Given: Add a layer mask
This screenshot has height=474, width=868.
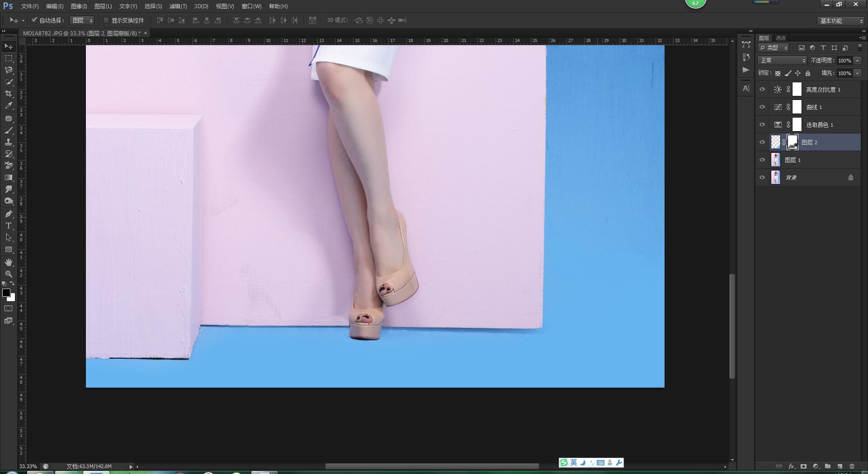Looking at the screenshot, I should (x=803, y=466).
